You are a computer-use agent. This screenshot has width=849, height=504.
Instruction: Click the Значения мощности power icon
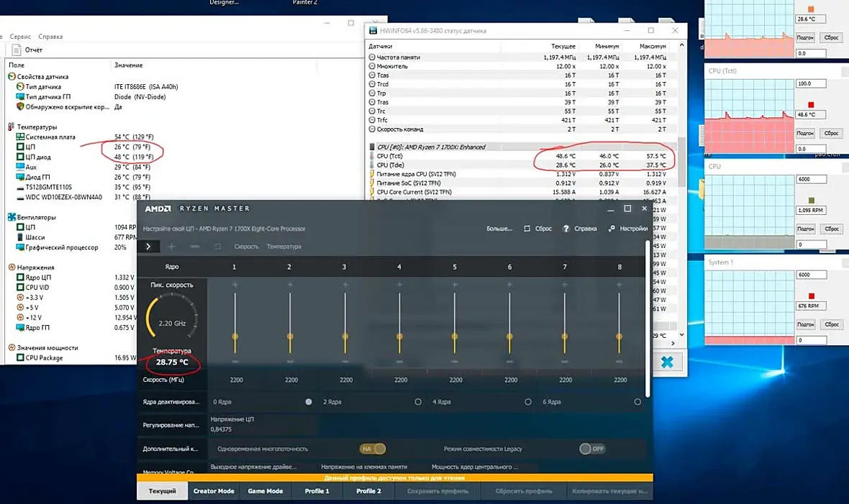(x=12, y=347)
